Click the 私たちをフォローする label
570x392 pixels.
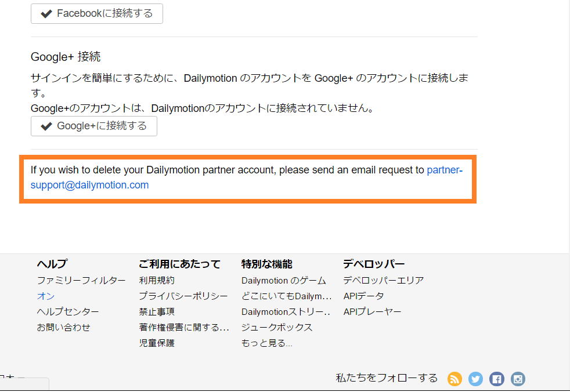[x=387, y=378]
